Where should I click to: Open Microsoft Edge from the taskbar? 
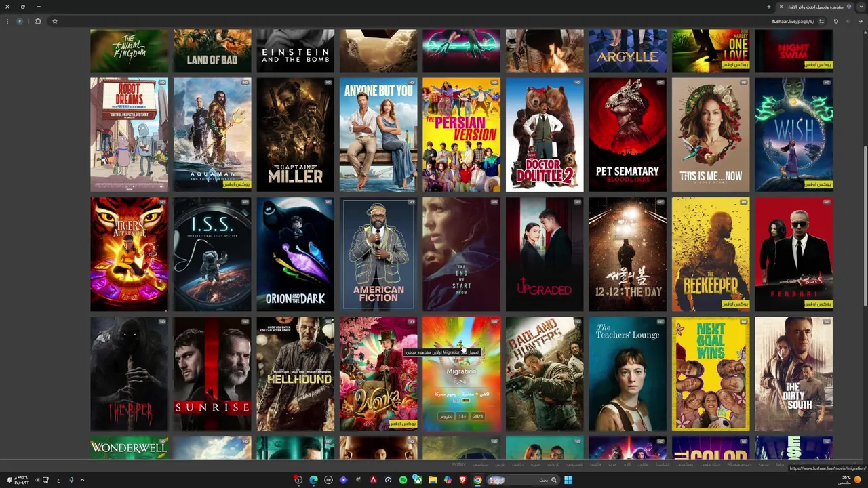[x=313, y=480]
